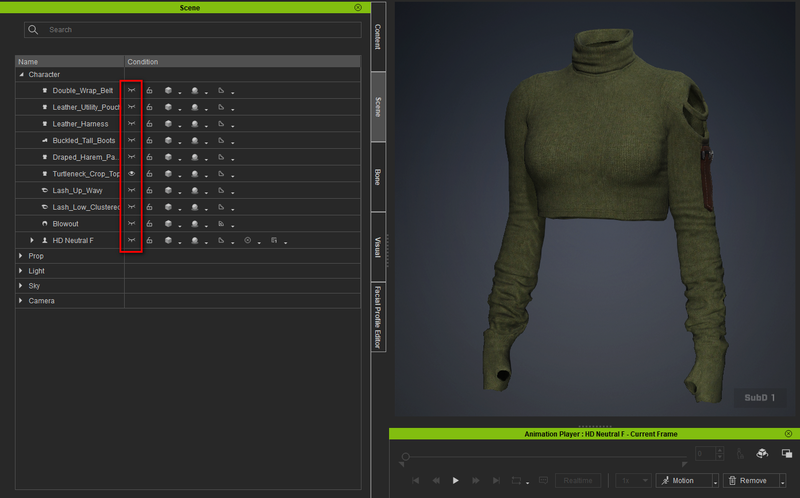This screenshot has width=800, height=498.
Task: Hide the Turtleneck_Crop_Top item
Action: point(132,174)
